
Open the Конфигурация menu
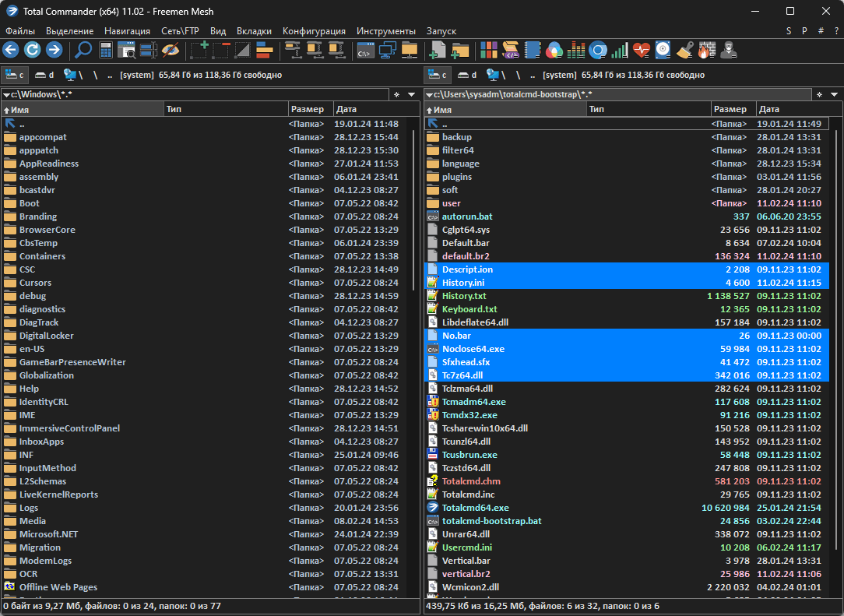click(314, 31)
